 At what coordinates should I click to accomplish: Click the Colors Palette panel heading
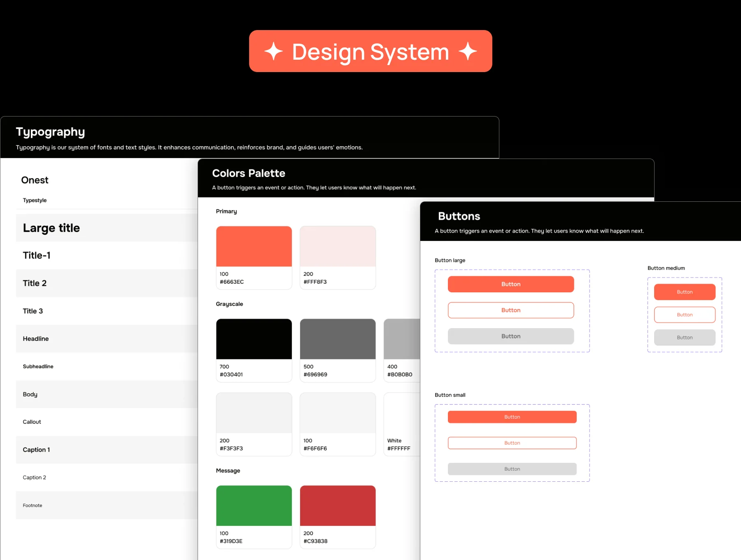coord(249,173)
